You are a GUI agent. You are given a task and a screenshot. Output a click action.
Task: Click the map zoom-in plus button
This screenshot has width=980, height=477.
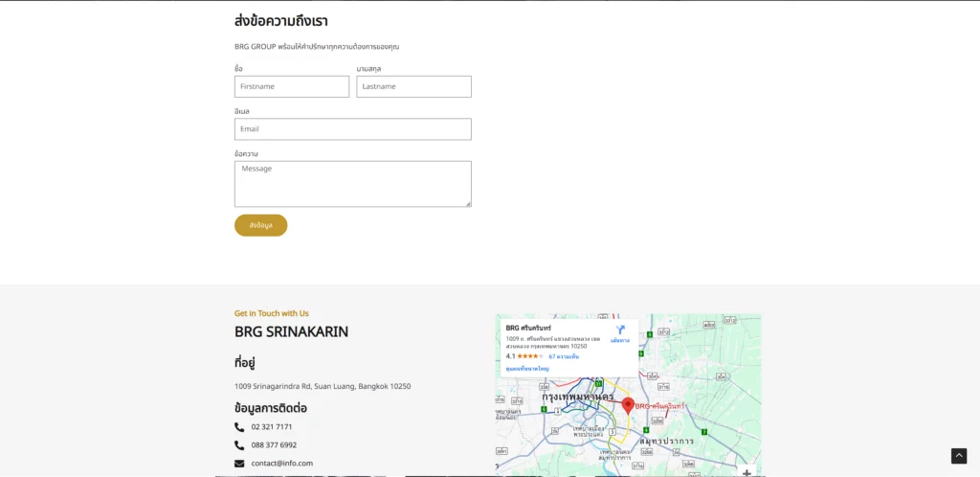(746, 471)
